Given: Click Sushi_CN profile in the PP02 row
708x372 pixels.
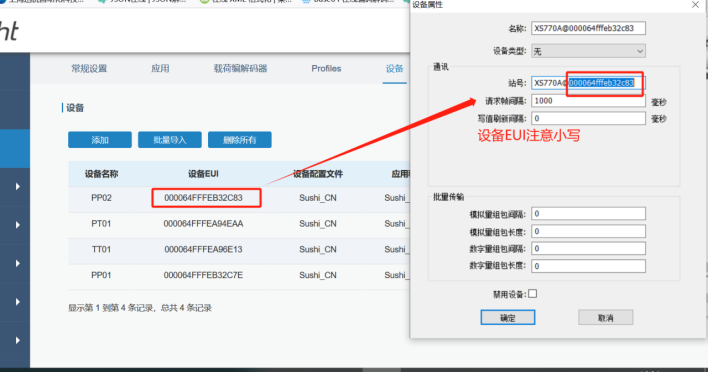Looking at the screenshot, I should (317, 198).
